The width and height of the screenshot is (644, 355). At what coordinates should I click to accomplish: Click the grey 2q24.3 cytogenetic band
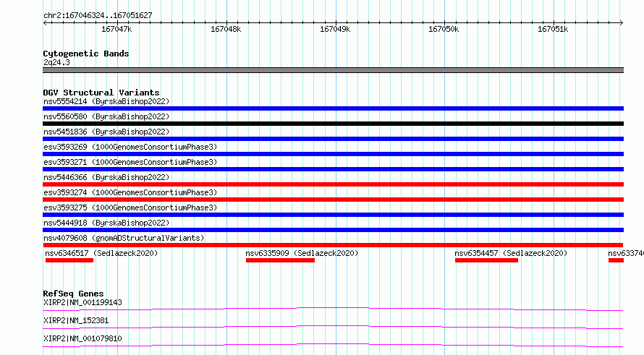(x=333, y=70)
